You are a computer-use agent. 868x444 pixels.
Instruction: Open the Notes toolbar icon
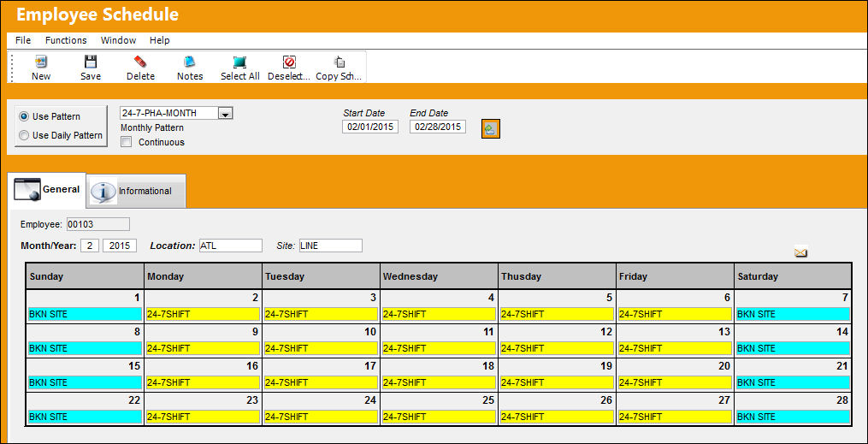click(x=190, y=62)
